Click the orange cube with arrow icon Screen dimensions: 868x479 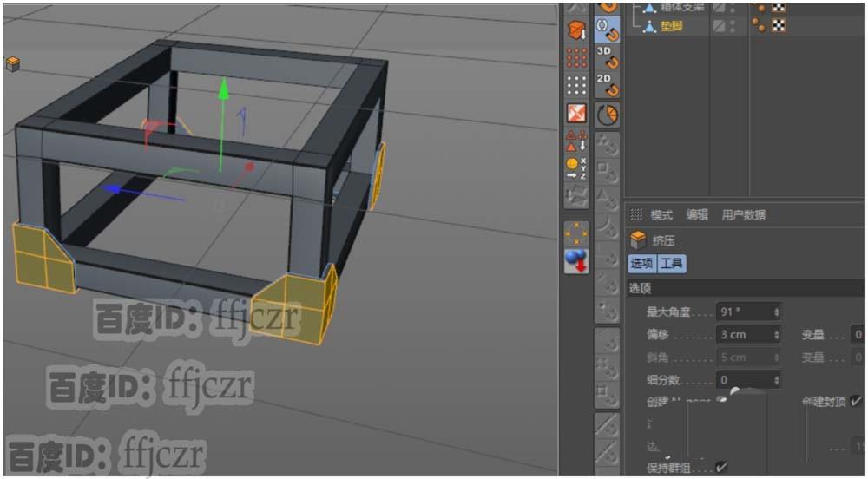(x=576, y=30)
